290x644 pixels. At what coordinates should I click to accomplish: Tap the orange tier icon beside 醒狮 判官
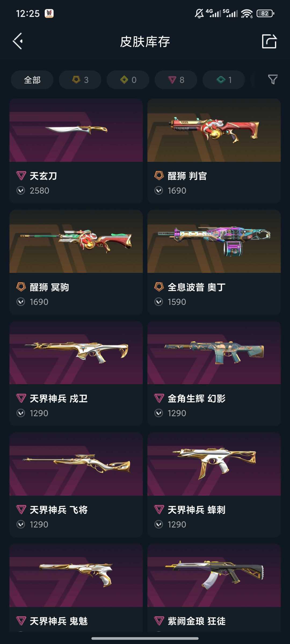click(x=159, y=176)
